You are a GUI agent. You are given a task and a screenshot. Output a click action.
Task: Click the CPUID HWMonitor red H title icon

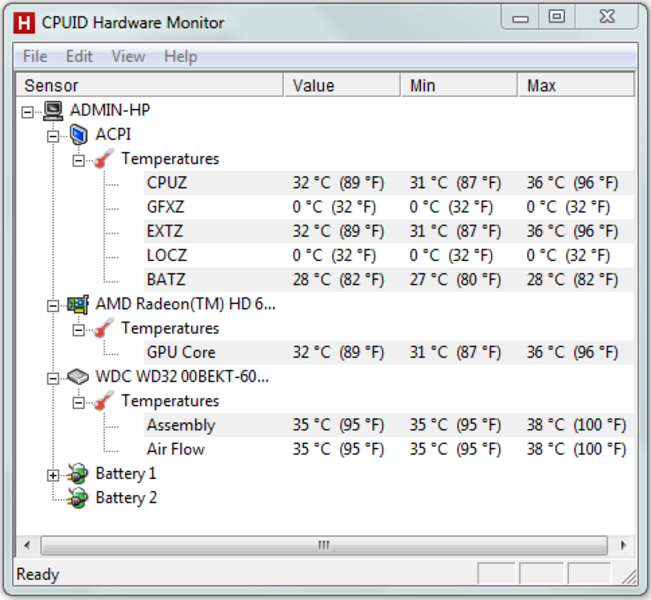pyautogui.click(x=24, y=22)
